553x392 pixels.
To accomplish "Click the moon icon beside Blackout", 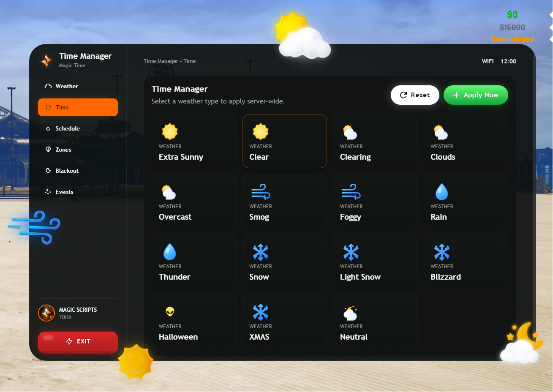I will [x=48, y=171].
